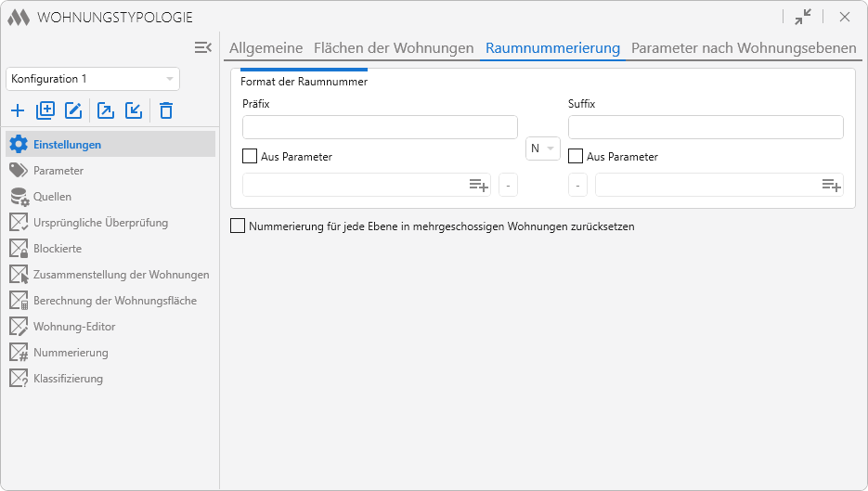This screenshot has width=868, height=491.
Task: Switch to the Flächen der Wohnungen tab
Action: [x=394, y=48]
